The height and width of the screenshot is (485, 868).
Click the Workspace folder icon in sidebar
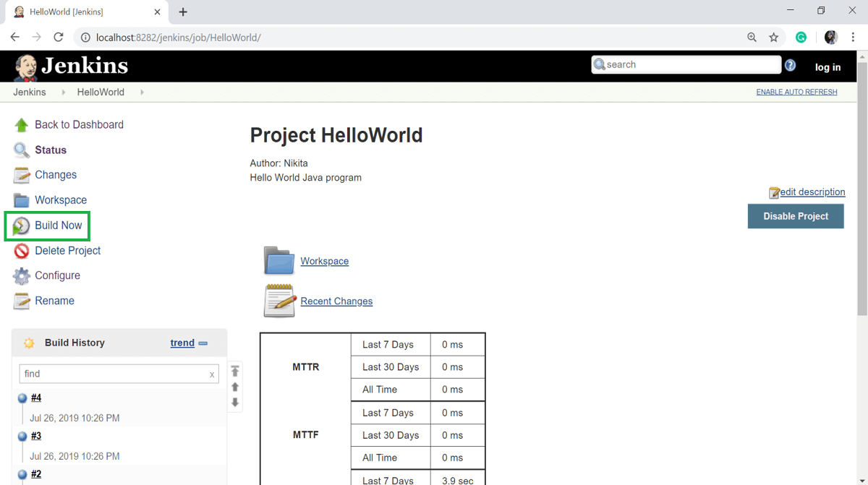(x=22, y=200)
